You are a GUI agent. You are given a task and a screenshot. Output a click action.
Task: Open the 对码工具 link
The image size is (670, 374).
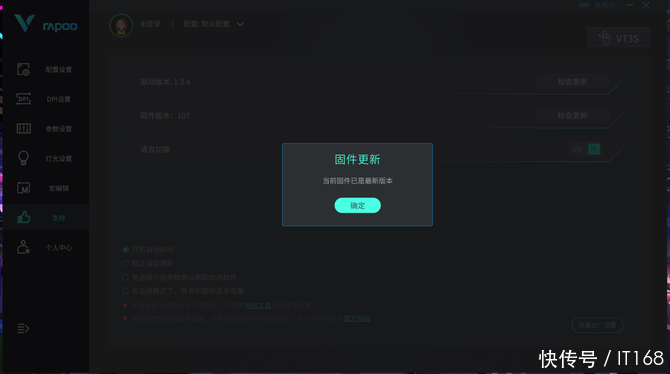258,306
